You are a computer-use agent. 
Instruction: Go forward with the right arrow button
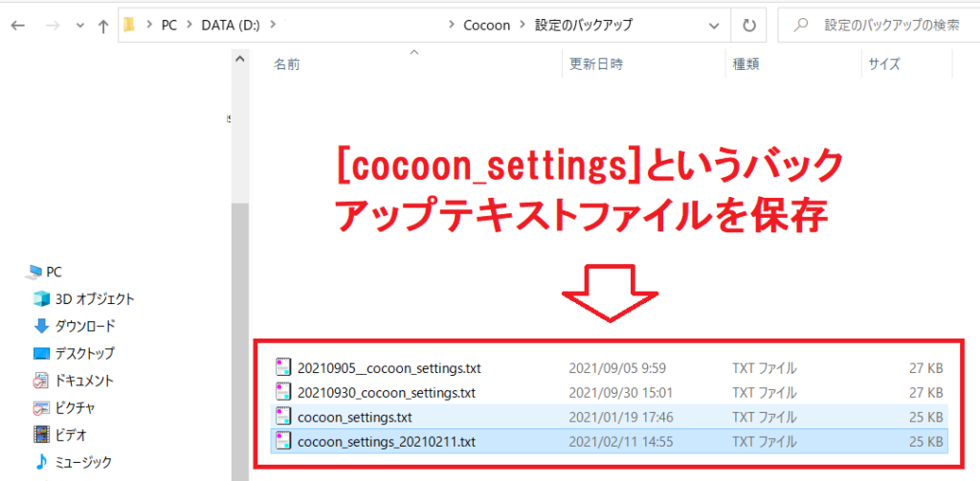54,26
